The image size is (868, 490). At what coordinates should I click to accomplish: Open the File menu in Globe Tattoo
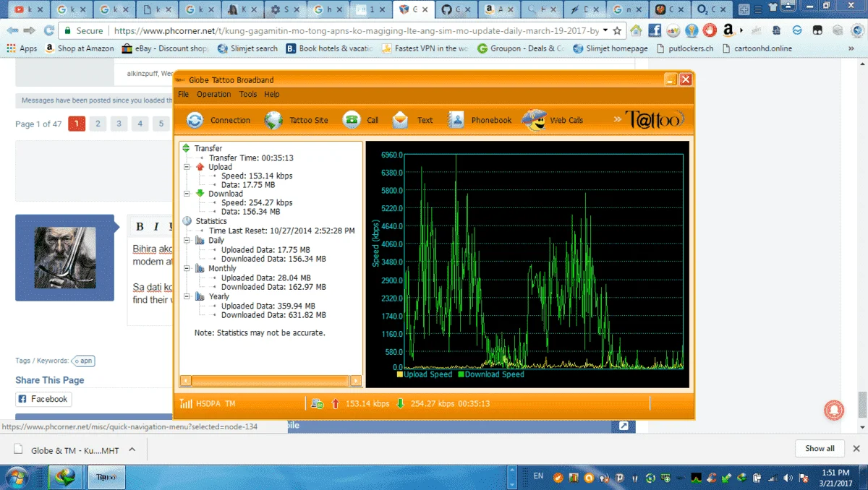pyautogui.click(x=183, y=94)
